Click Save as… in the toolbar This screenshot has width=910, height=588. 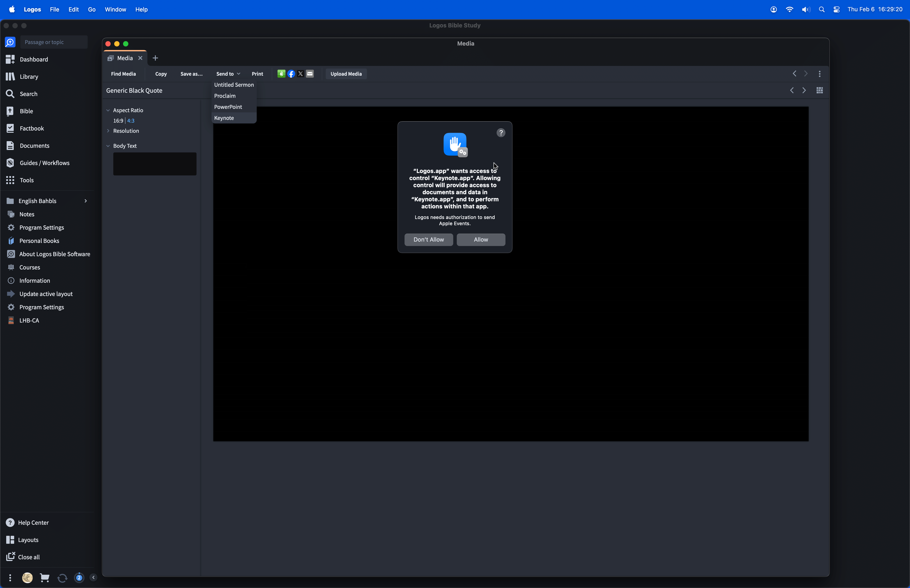191,74
